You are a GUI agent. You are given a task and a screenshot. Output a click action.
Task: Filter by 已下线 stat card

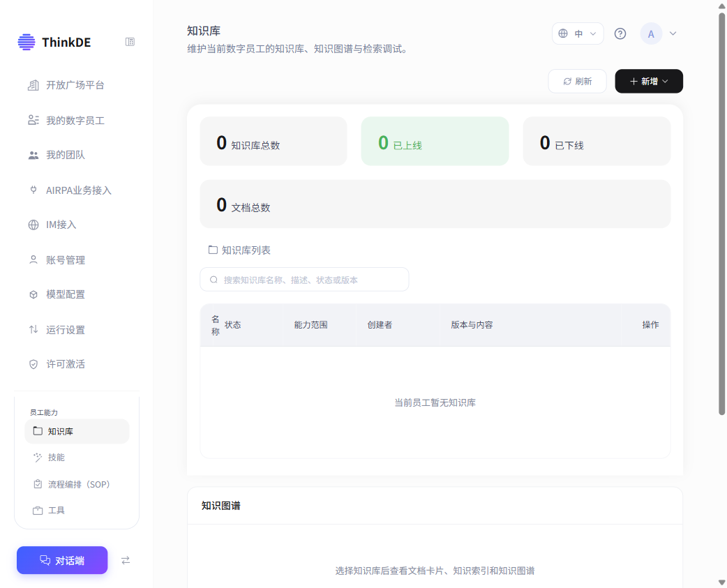tap(597, 142)
